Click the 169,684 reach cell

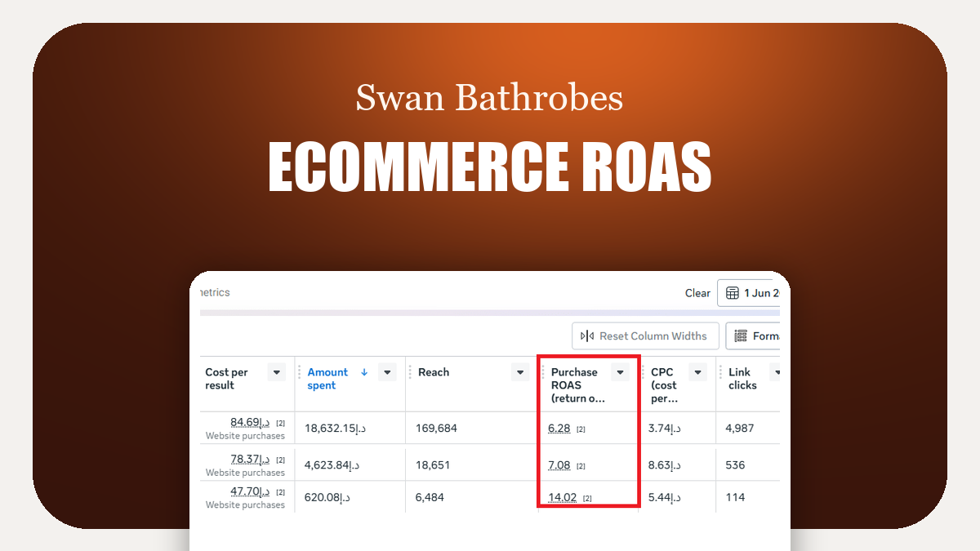coord(438,428)
